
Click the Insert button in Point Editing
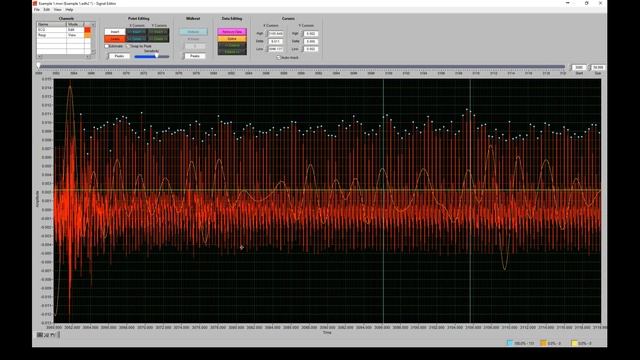[x=115, y=32]
